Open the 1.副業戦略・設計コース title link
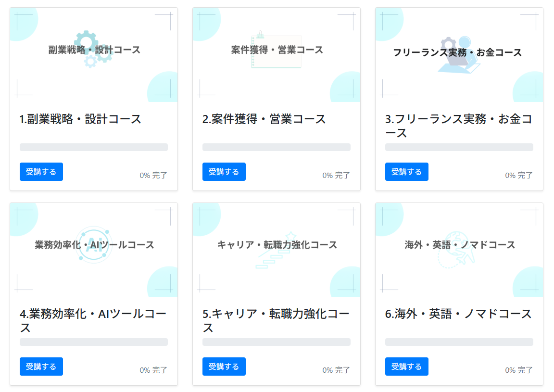Viewport: 554px width, 392px height. click(79, 119)
